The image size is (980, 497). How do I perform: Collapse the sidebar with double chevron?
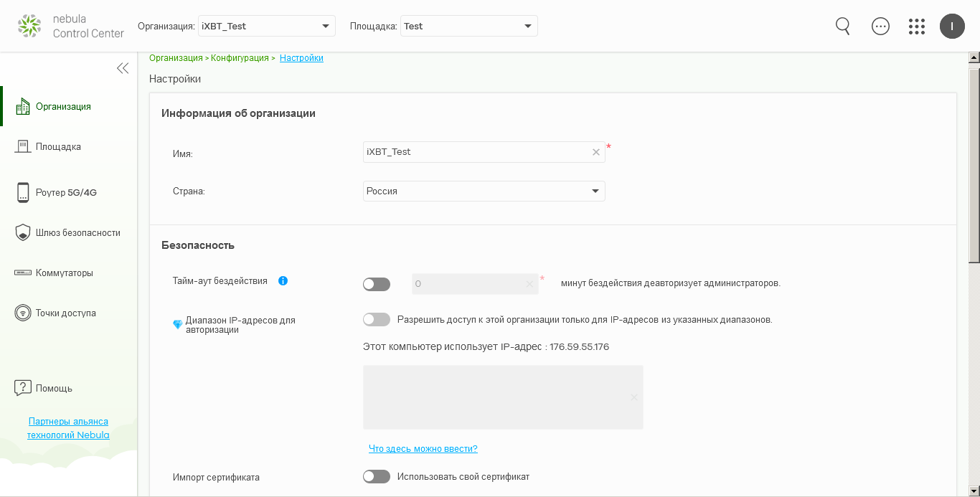point(123,68)
